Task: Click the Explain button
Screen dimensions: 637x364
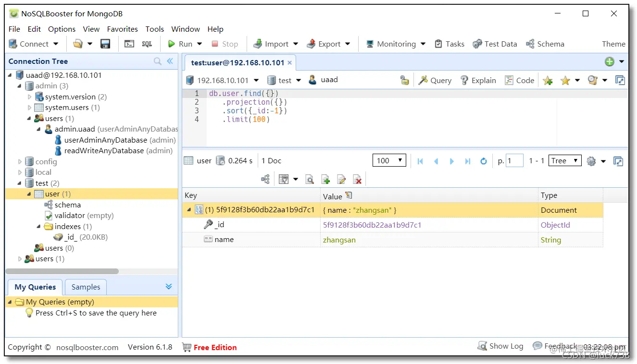Action: pyautogui.click(x=478, y=80)
